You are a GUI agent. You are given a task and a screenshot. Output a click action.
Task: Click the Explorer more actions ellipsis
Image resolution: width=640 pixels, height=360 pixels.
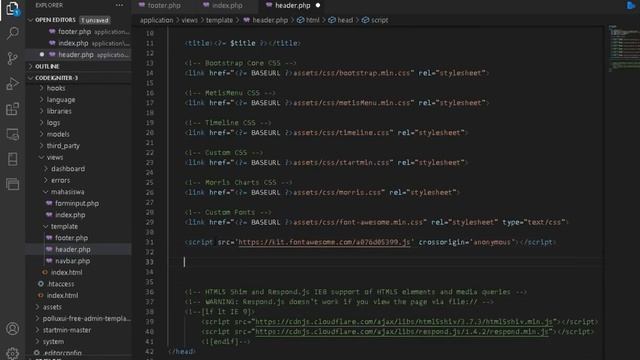119,5
